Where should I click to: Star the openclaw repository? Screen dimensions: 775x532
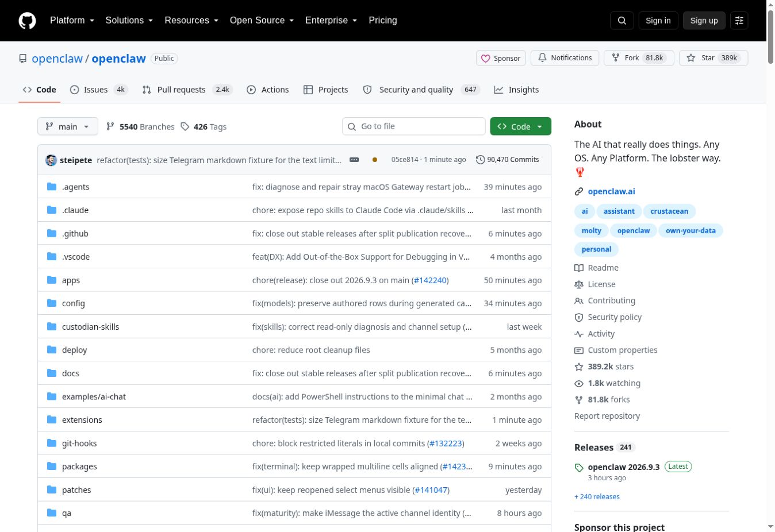[713, 58]
